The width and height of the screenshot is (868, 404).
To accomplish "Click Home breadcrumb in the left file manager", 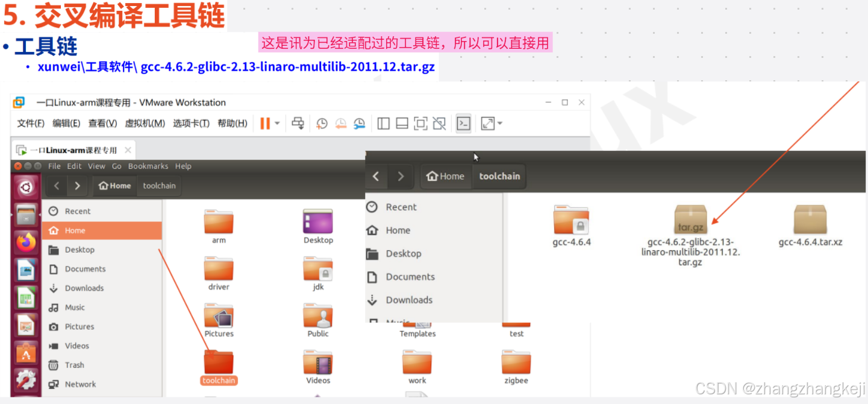I will pyautogui.click(x=114, y=186).
